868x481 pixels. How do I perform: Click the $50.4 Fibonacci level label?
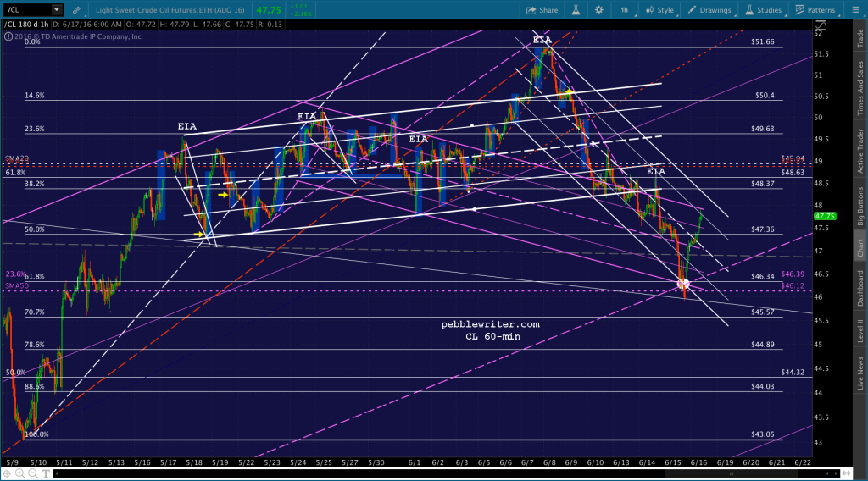(x=765, y=96)
